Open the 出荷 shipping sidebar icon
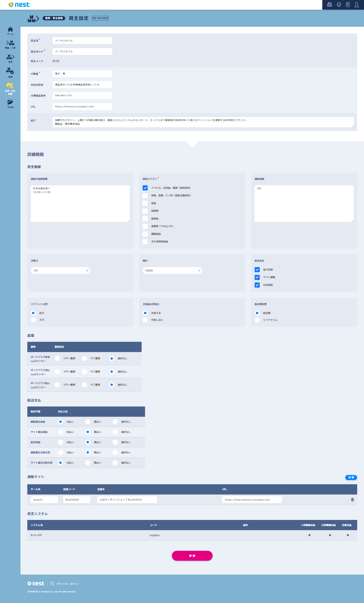The width and height of the screenshot is (364, 603). [10, 58]
